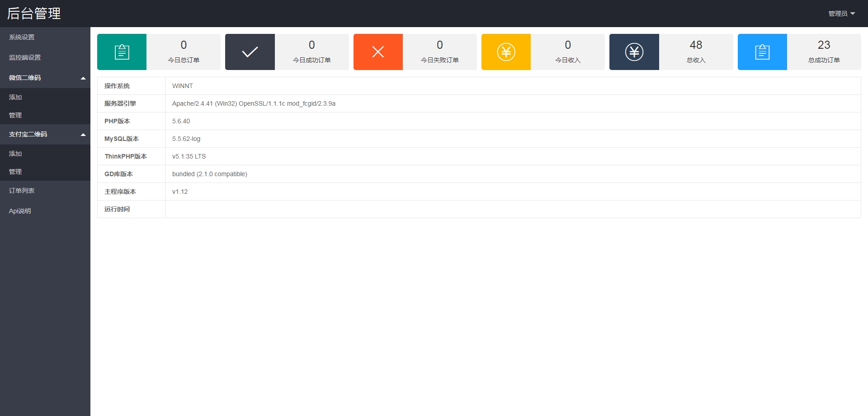Click the Apache/2.4.41 server engine value
The width and height of the screenshot is (868, 416).
254,103
